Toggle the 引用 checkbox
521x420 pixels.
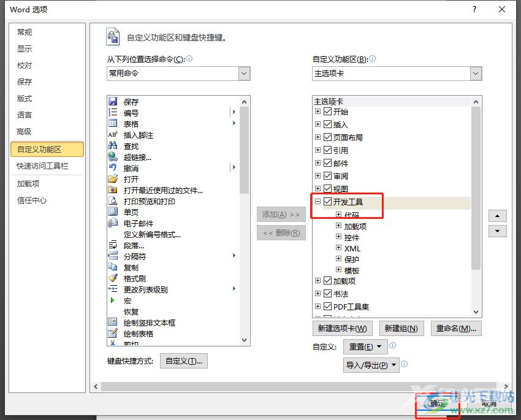[x=328, y=150]
